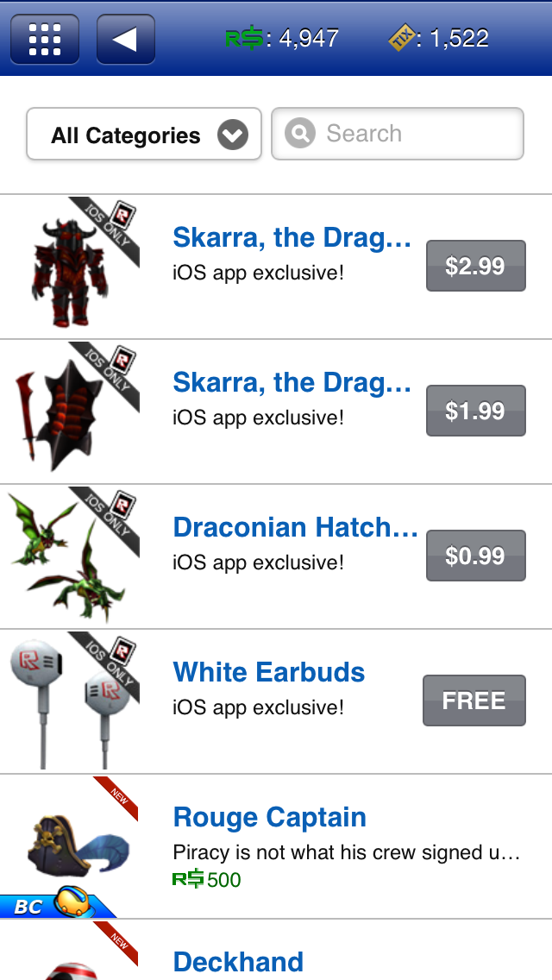
Task: Click the All Categories dropdown arrow
Action: click(233, 135)
